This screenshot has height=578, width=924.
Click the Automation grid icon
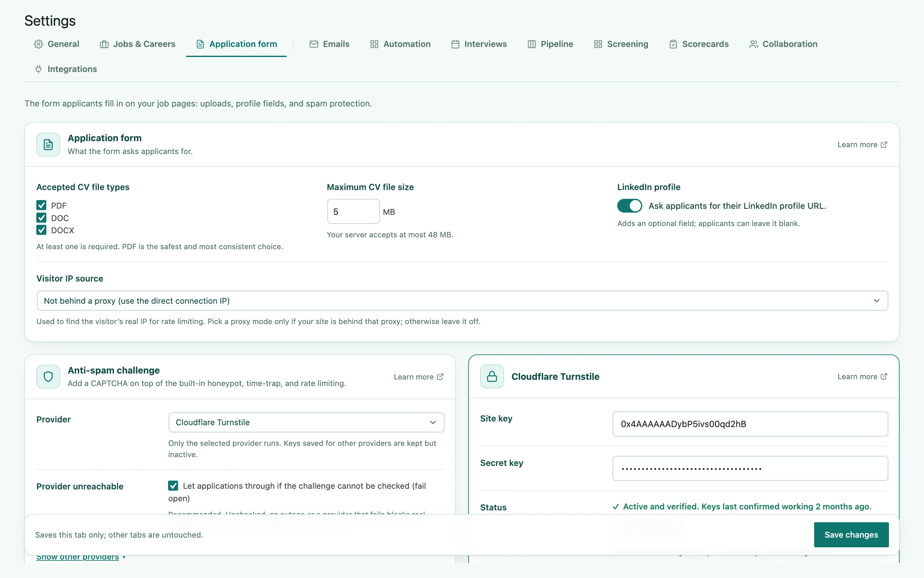(374, 44)
